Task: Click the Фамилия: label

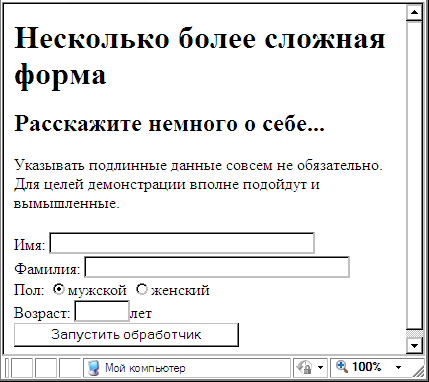Action: coord(47,269)
